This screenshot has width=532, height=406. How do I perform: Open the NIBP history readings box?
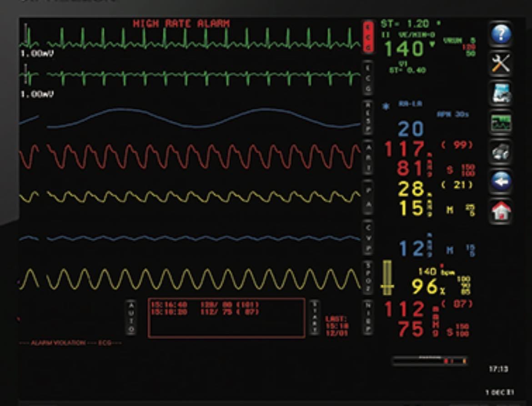[x=226, y=318]
